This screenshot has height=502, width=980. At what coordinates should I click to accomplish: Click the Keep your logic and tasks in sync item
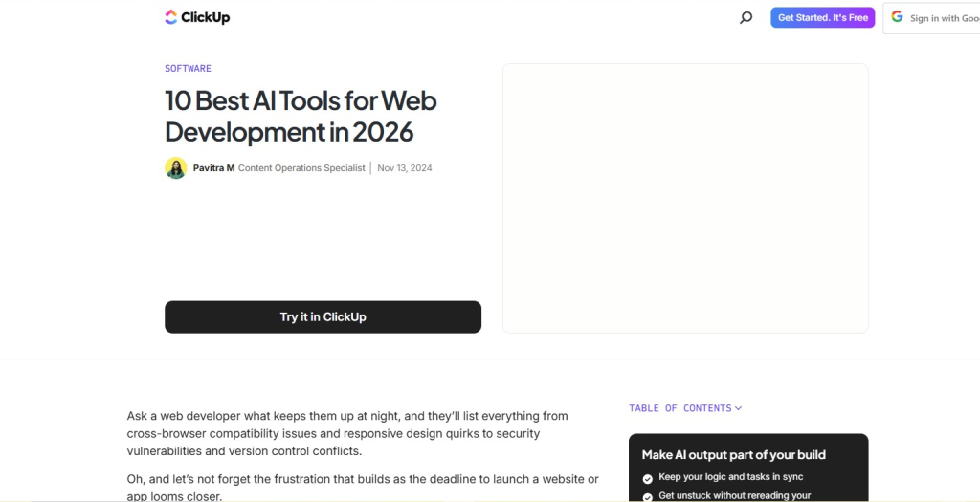730,477
